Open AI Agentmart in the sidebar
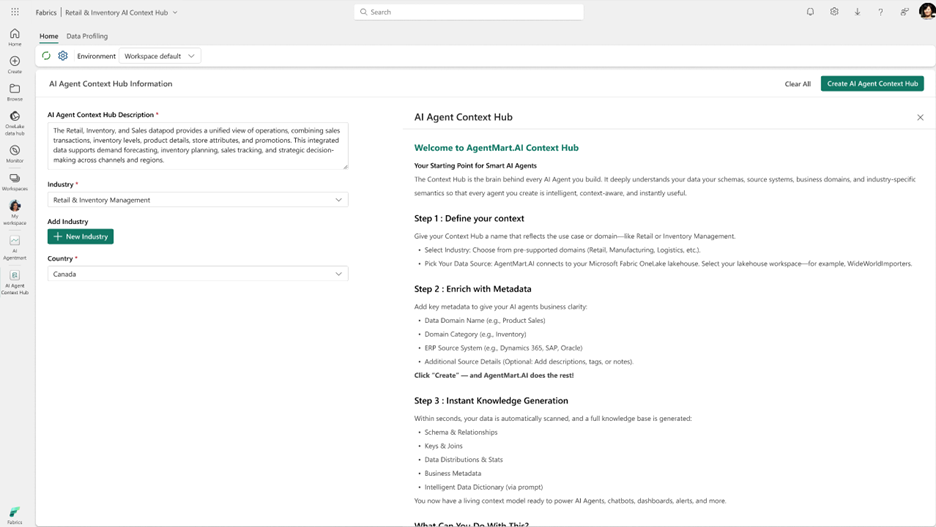The height and width of the screenshot is (527, 936). tap(15, 247)
